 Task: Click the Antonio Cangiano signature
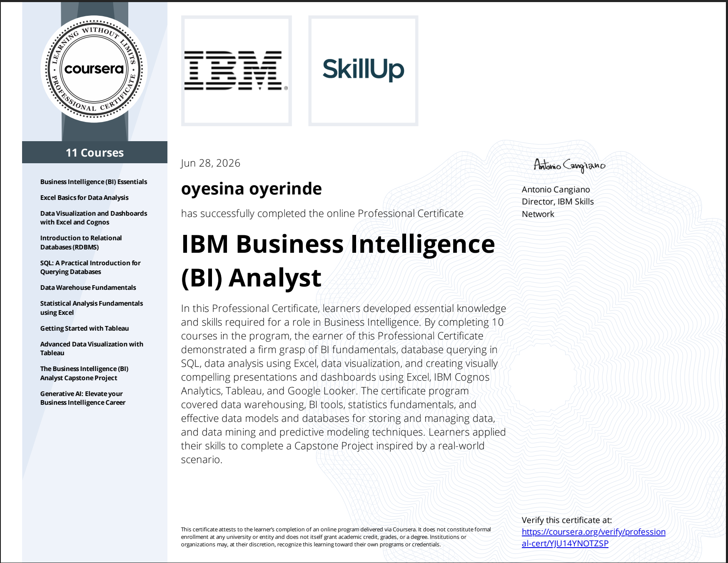click(x=569, y=165)
